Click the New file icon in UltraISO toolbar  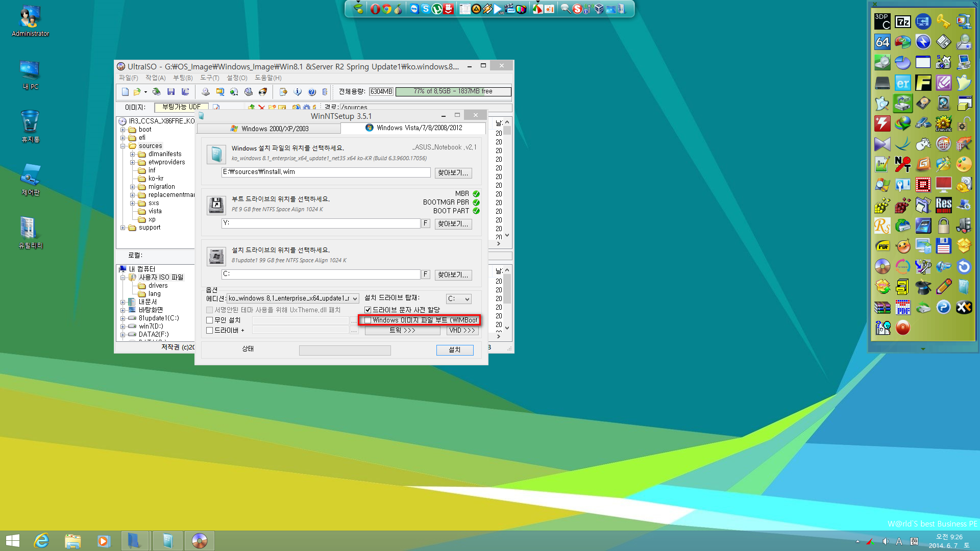[x=125, y=92]
